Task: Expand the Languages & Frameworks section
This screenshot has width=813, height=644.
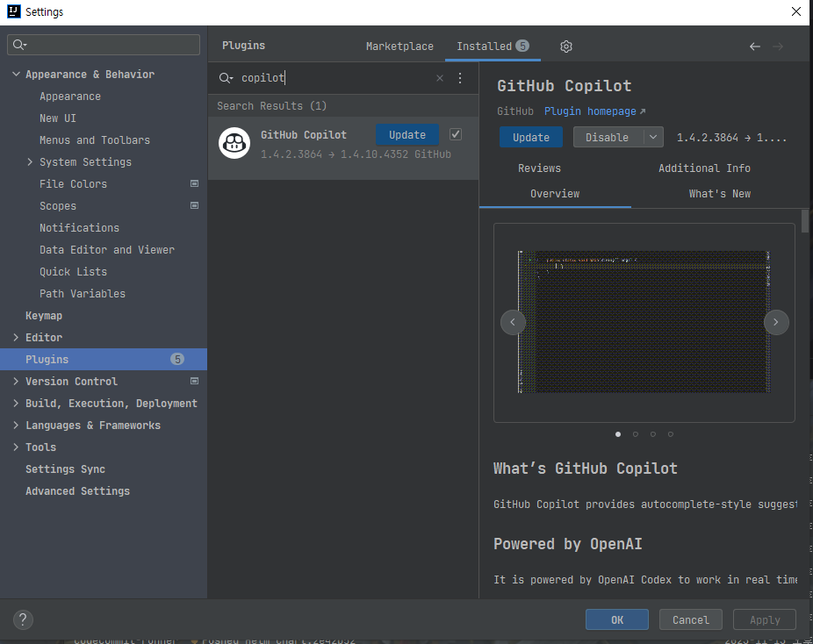Action: [16, 426]
